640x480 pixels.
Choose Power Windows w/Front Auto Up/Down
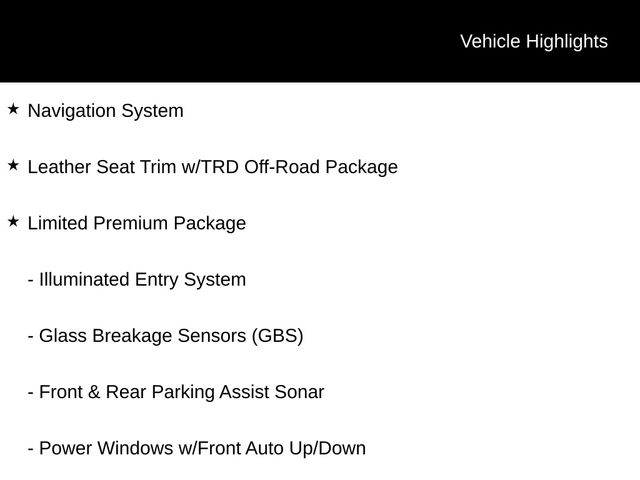[202, 449]
